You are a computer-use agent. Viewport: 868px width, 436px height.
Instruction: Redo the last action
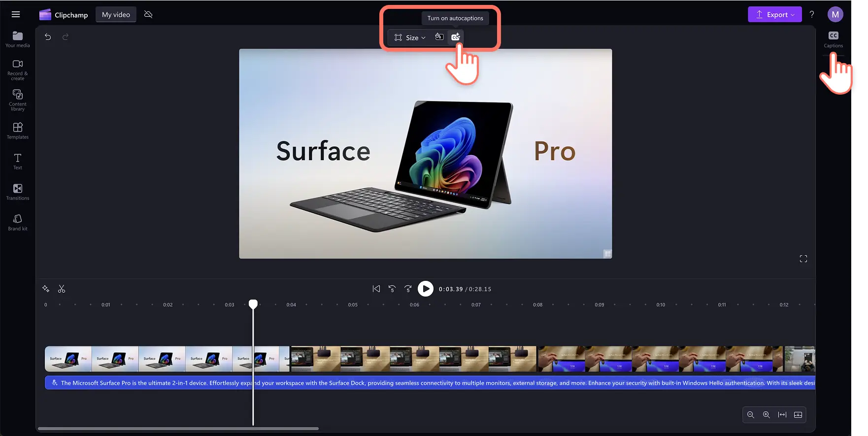point(66,37)
